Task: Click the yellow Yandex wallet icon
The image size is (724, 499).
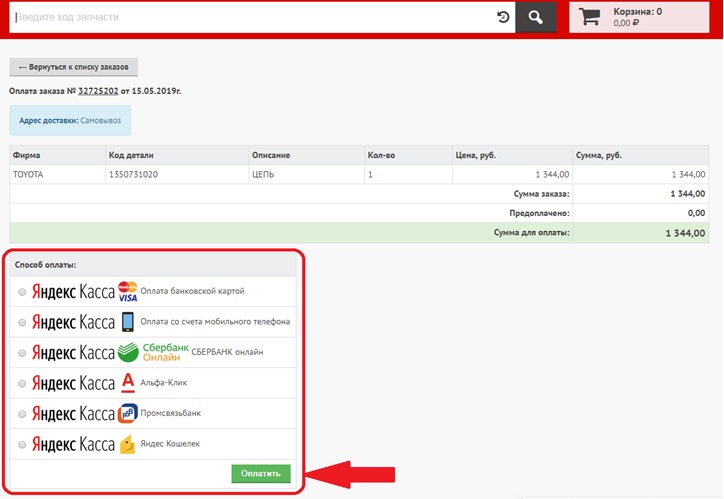Action: click(127, 444)
